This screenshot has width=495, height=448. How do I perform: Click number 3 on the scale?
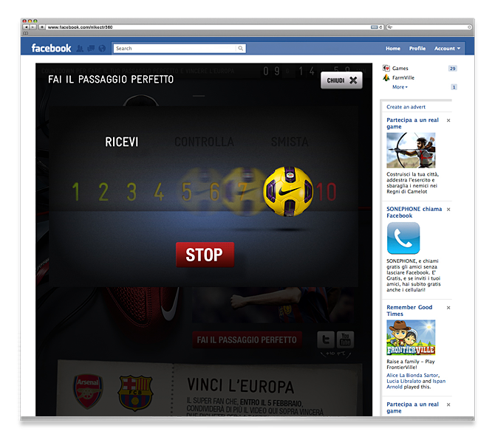tap(132, 191)
